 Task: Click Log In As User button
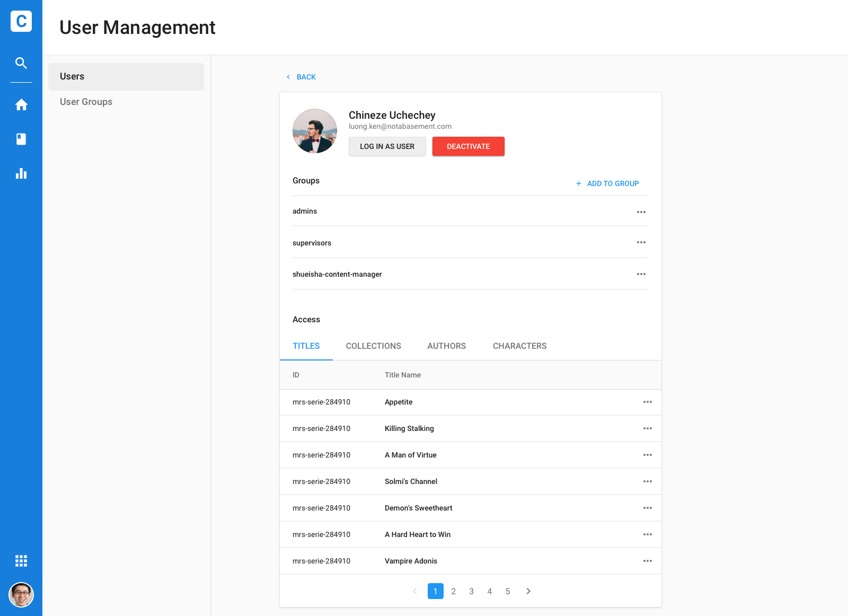(387, 147)
